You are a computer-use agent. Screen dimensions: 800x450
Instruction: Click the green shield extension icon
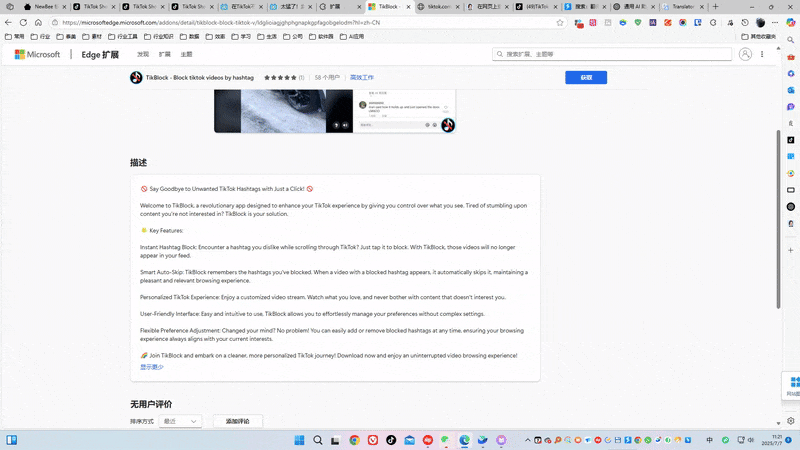tap(638, 22)
